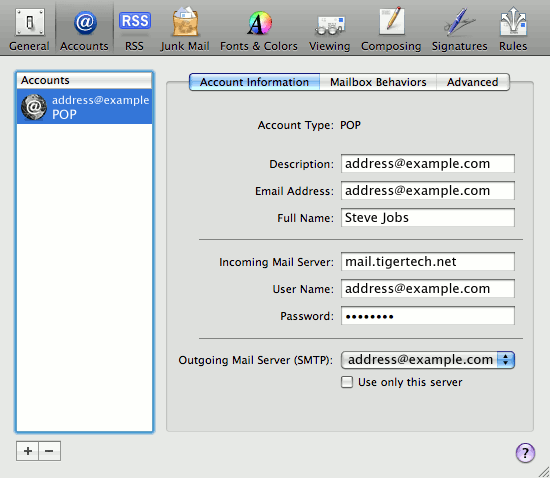Select the Account Information tab

pyautogui.click(x=255, y=82)
